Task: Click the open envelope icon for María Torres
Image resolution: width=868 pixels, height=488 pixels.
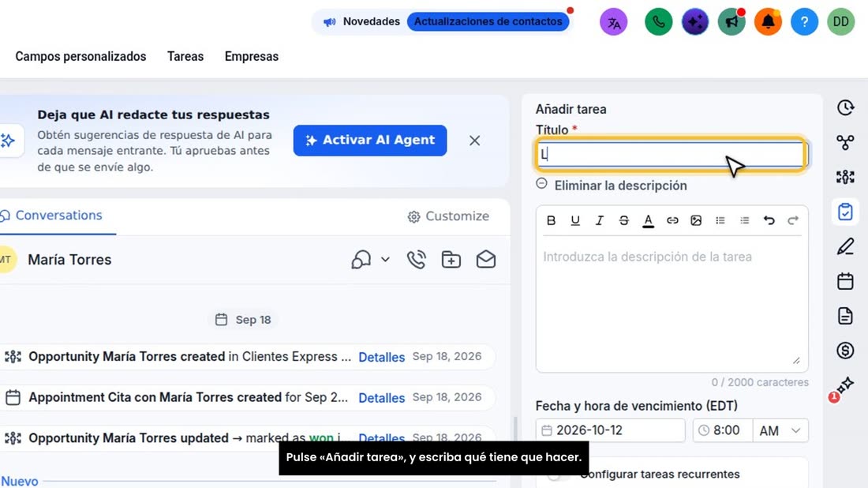Action: tap(486, 259)
